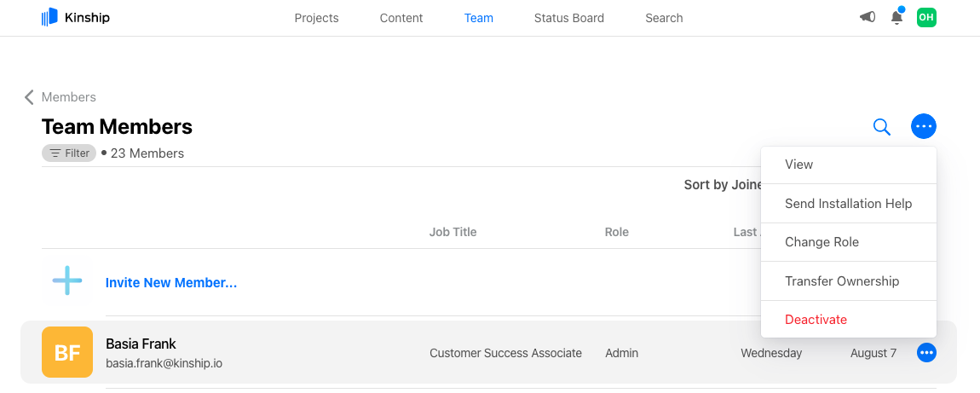
Task: Click the Invite New Member link
Action: (x=171, y=283)
